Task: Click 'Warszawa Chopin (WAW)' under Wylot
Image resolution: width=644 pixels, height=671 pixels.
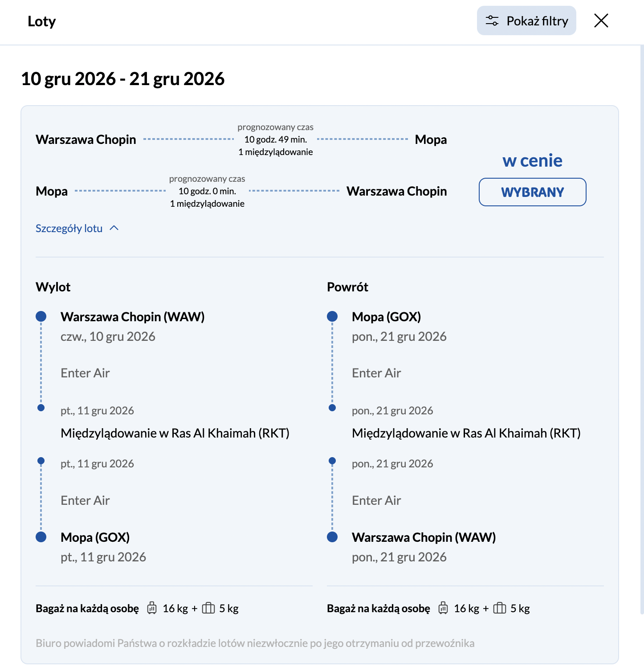Action: (133, 317)
